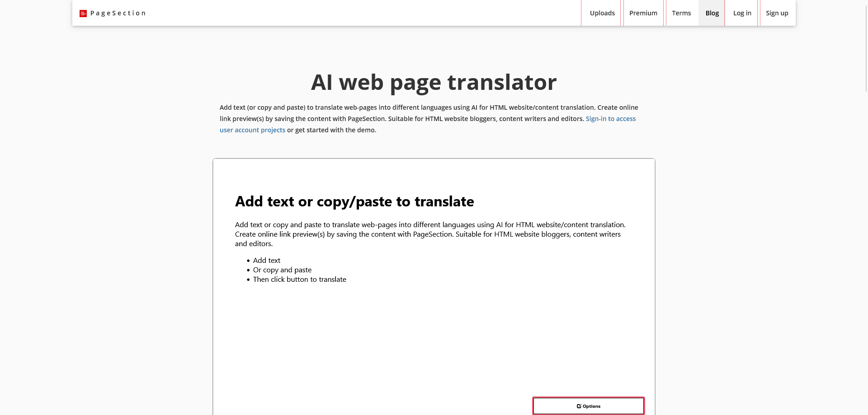This screenshot has width=868, height=415.
Task: Open the Uploads menu item
Action: pyautogui.click(x=602, y=13)
